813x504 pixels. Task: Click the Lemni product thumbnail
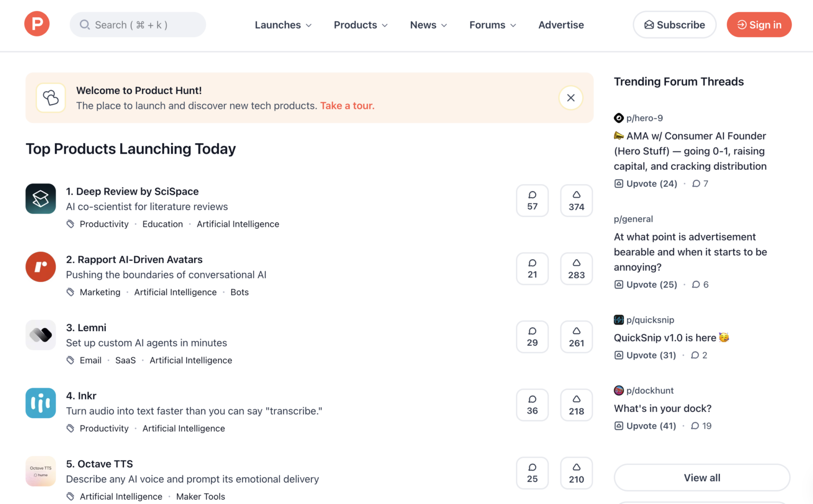click(40, 335)
